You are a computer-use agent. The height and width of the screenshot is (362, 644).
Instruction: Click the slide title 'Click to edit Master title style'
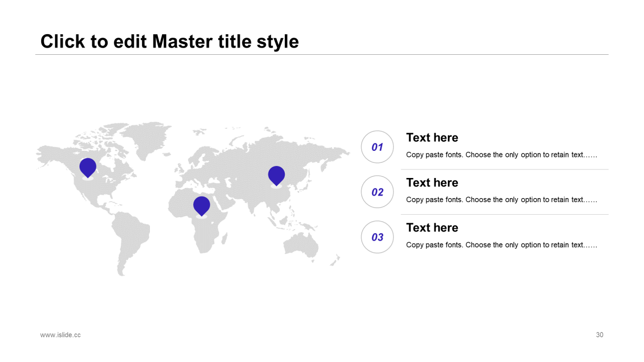pos(170,41)
